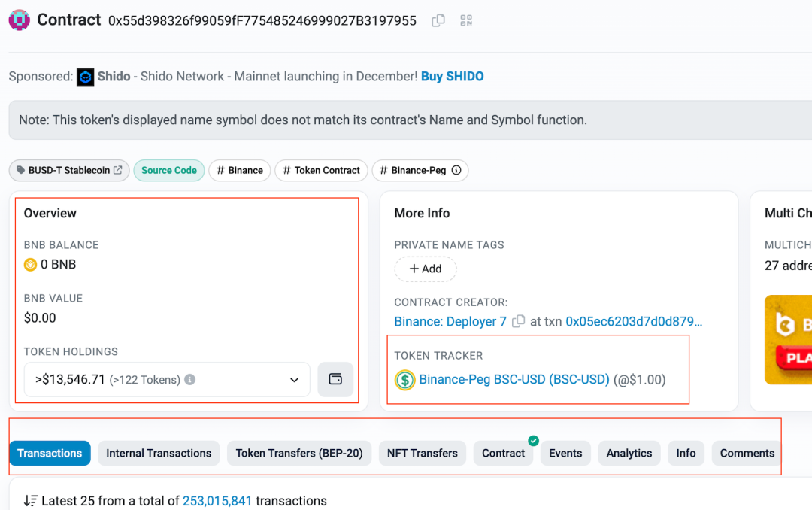Select the # Binance-Peg tag
Screen dimensions: 812x510
420,171
